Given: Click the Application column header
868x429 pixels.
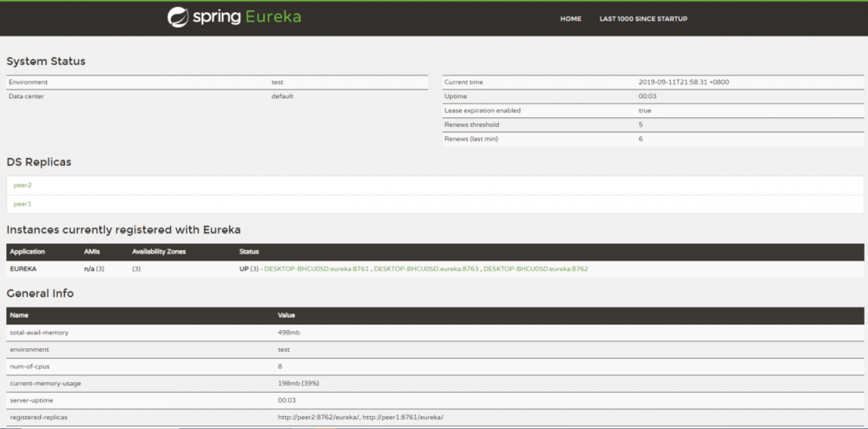Looking at the screenshot, I should (27, 252).
